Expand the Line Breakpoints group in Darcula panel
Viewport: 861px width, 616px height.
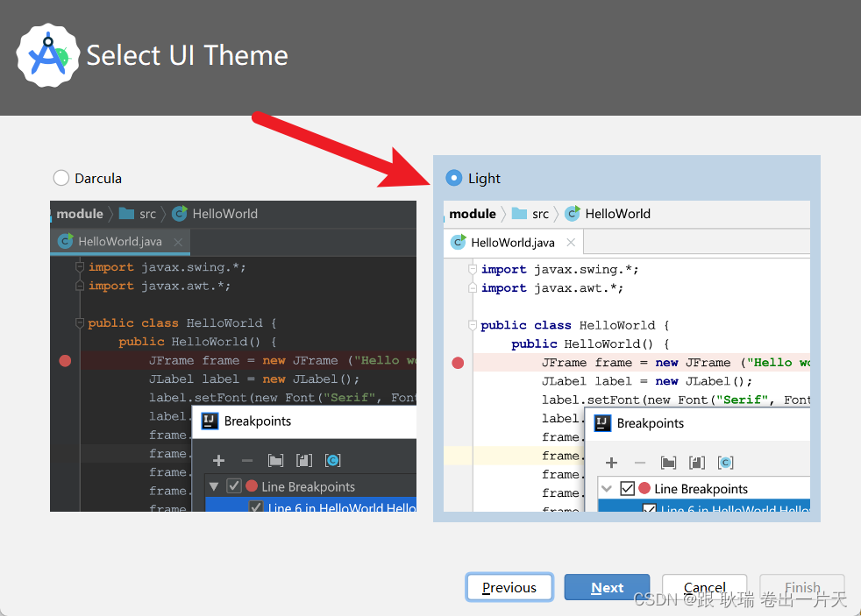[213, 485]
